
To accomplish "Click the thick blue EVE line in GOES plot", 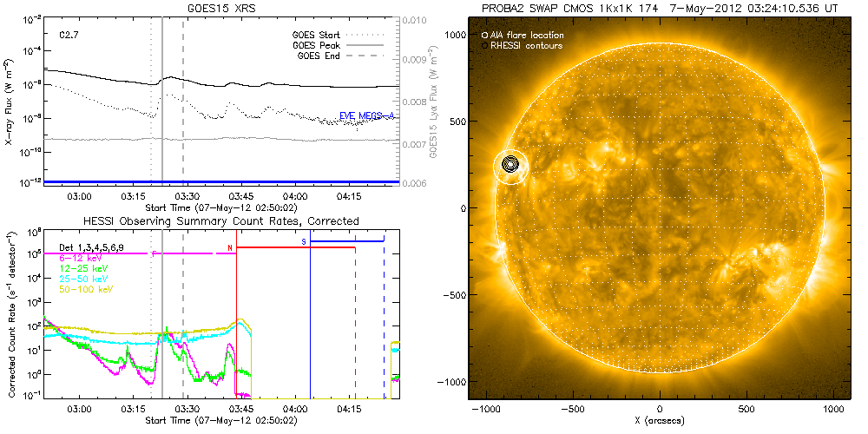I will (220, 181).
